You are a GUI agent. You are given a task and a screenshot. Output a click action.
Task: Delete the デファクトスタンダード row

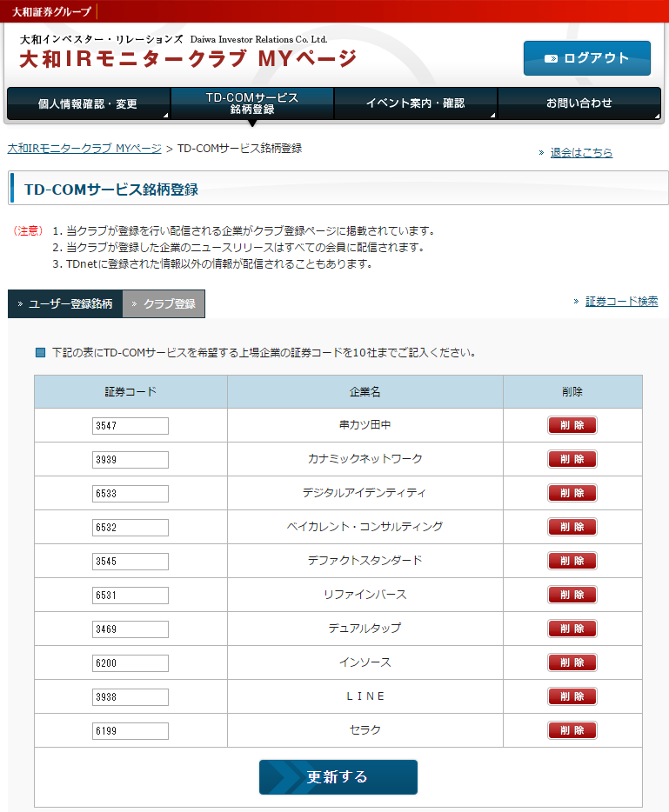coord(572,561)
